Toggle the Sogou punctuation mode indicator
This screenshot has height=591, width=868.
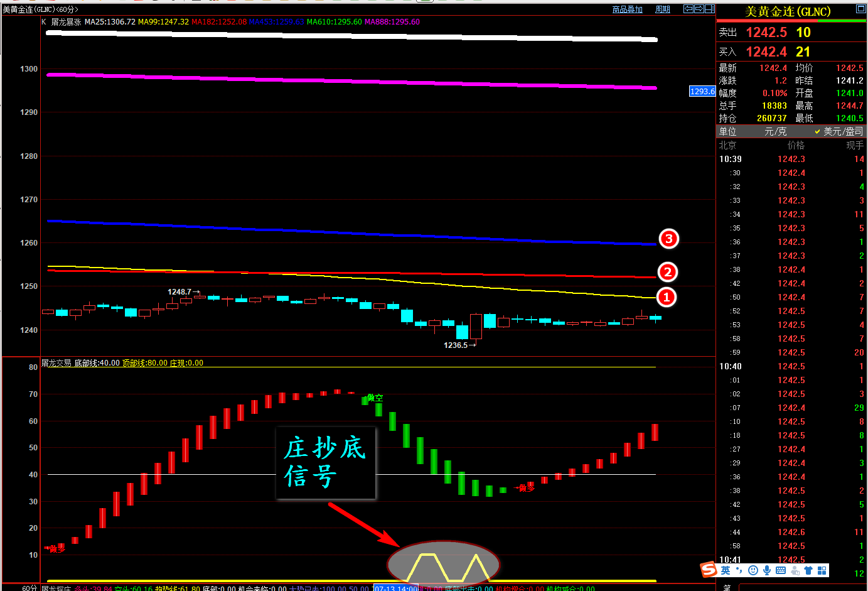tap(739, 570)
